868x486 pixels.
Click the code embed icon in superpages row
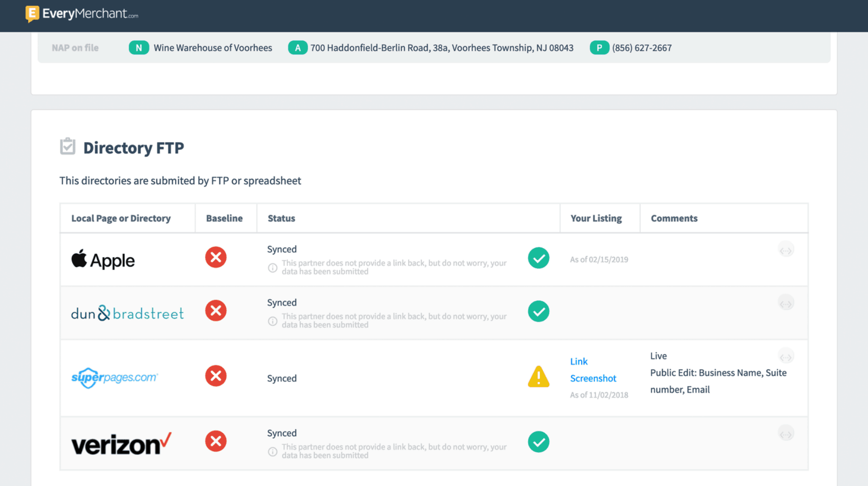click(x=786, y=357)
